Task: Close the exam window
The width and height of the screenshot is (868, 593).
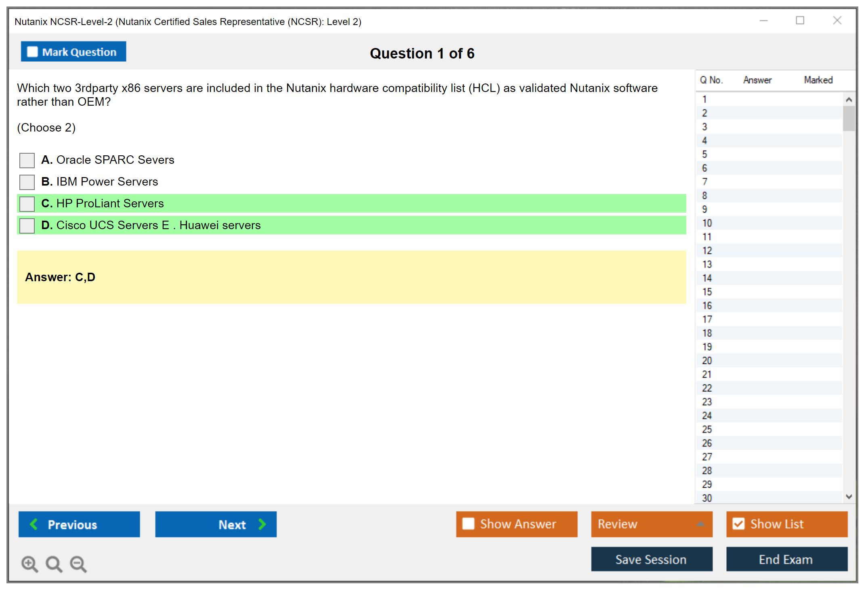Action: tap(837, 21)
